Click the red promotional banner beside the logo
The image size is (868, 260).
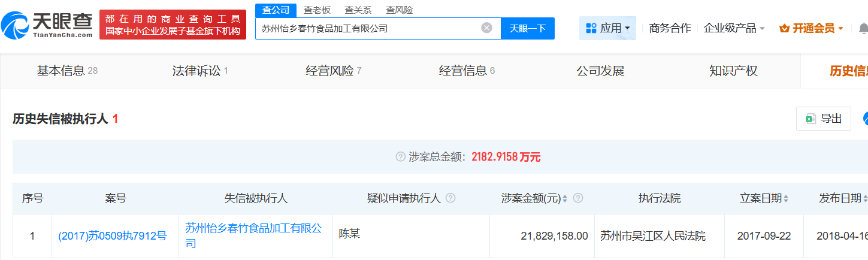point(173,25)
